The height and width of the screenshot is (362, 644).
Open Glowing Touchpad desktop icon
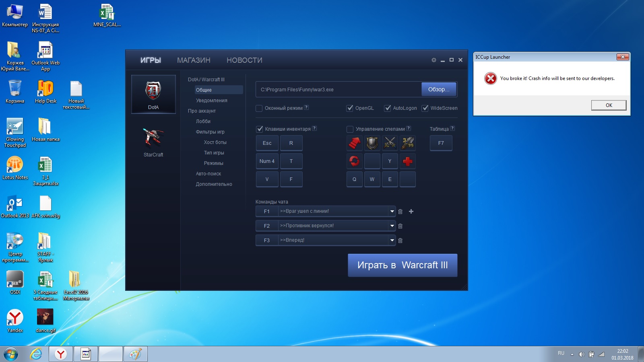[15, 133]
